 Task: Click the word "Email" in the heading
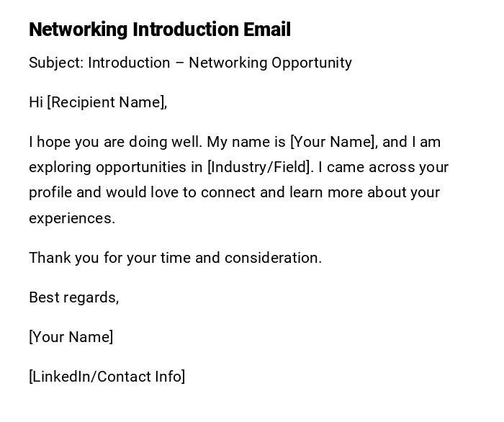point(266,30)
